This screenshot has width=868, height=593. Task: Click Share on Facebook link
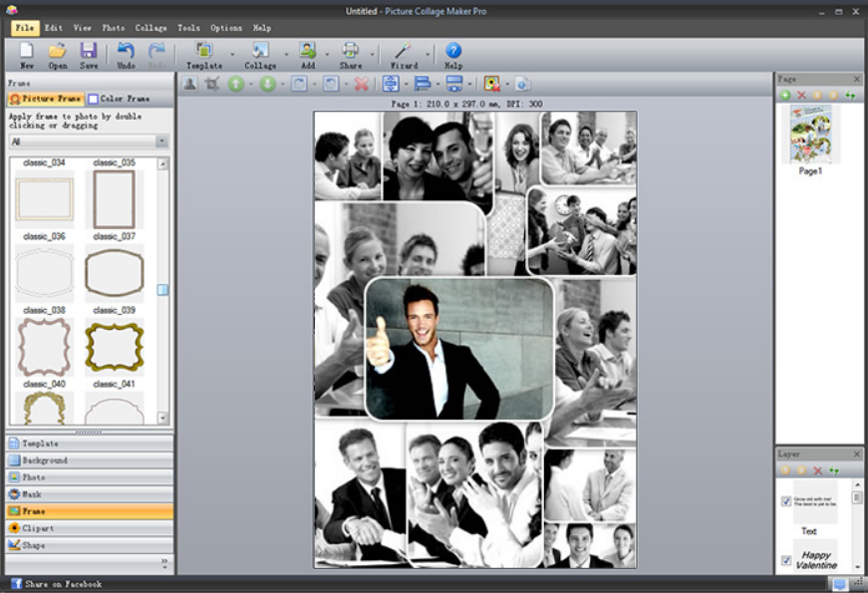tap(57, 584)
